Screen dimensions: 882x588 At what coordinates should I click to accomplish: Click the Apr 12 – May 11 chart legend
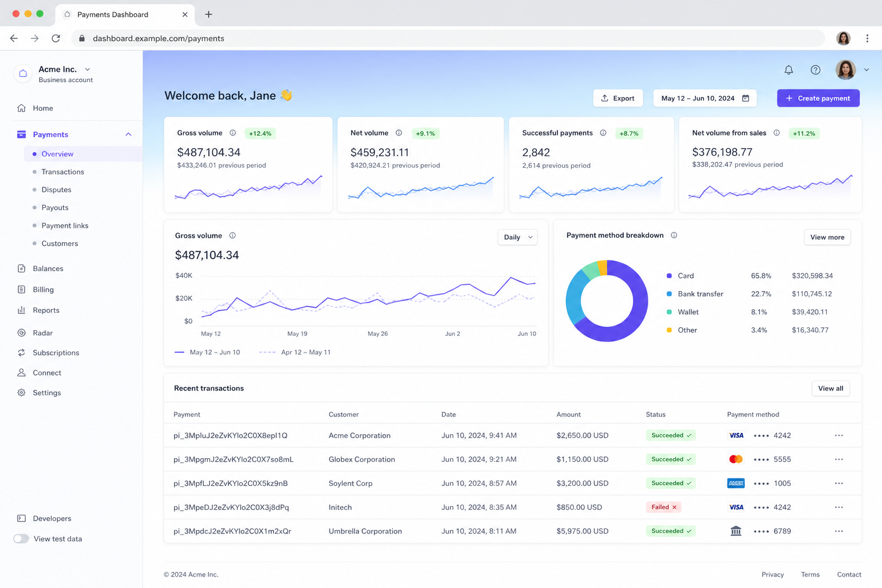pyautogui.click(x=295, y=352)
